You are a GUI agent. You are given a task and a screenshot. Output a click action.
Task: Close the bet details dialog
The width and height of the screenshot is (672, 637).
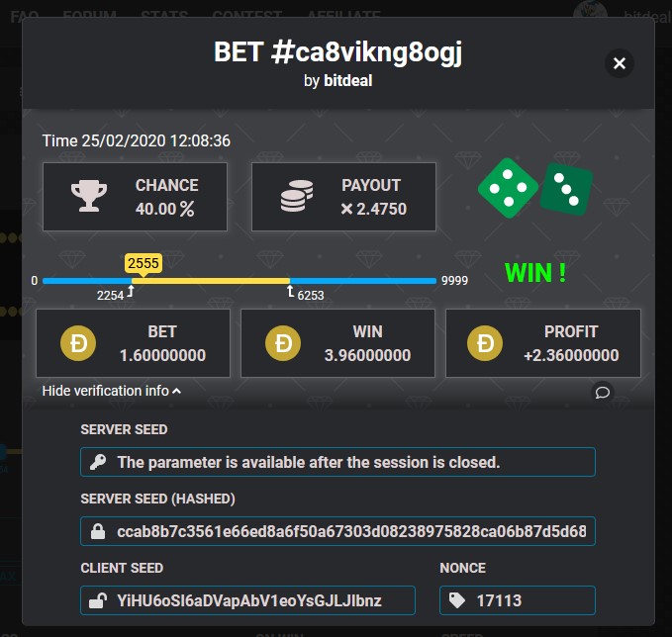coord(620,64)
